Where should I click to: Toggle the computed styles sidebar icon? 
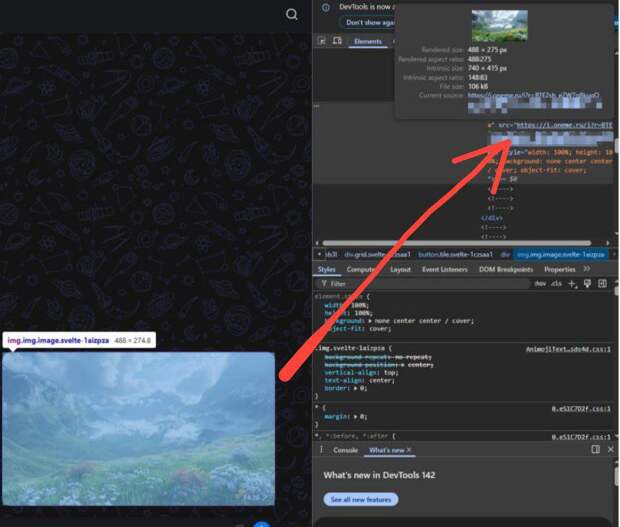(x=602, y=284)
